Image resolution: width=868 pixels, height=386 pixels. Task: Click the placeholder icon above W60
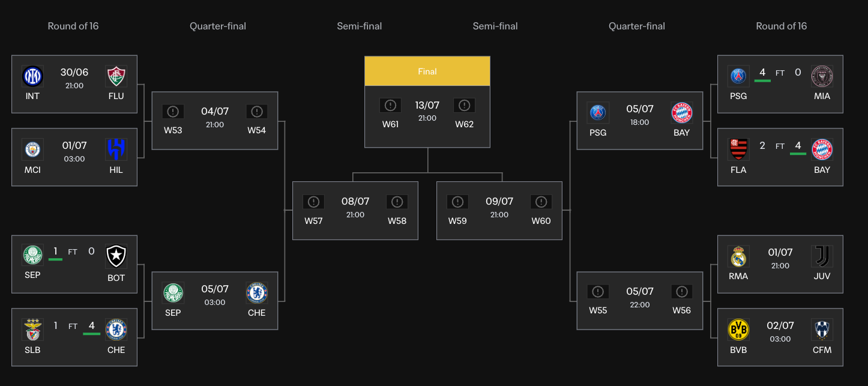coord(541,202)
